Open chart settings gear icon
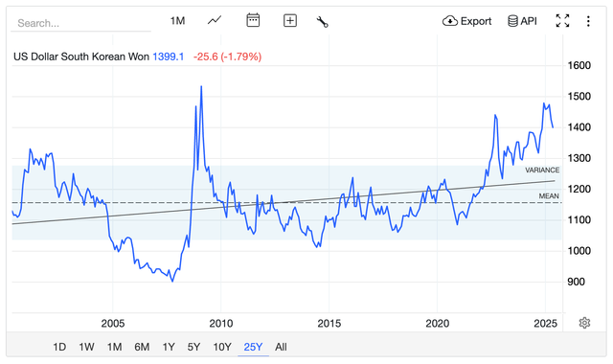 pyautogui.click(x=584, y=323)
